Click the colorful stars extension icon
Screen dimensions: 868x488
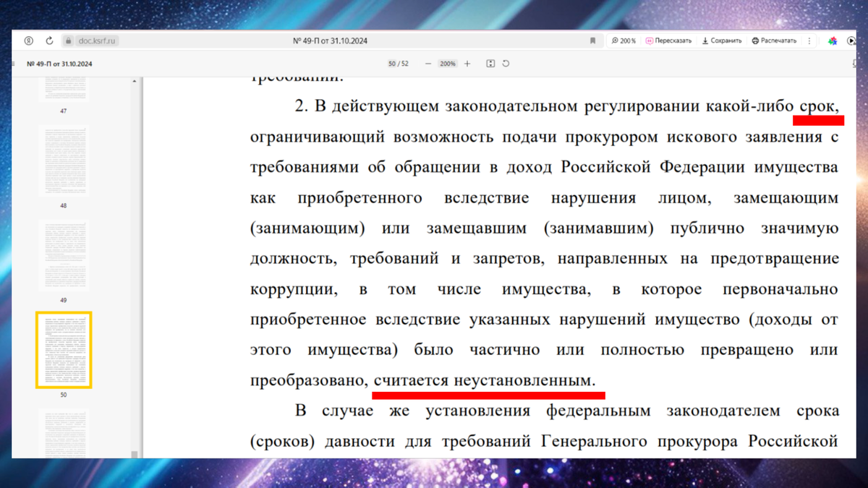pyautogui.click(x=833, y=41)
